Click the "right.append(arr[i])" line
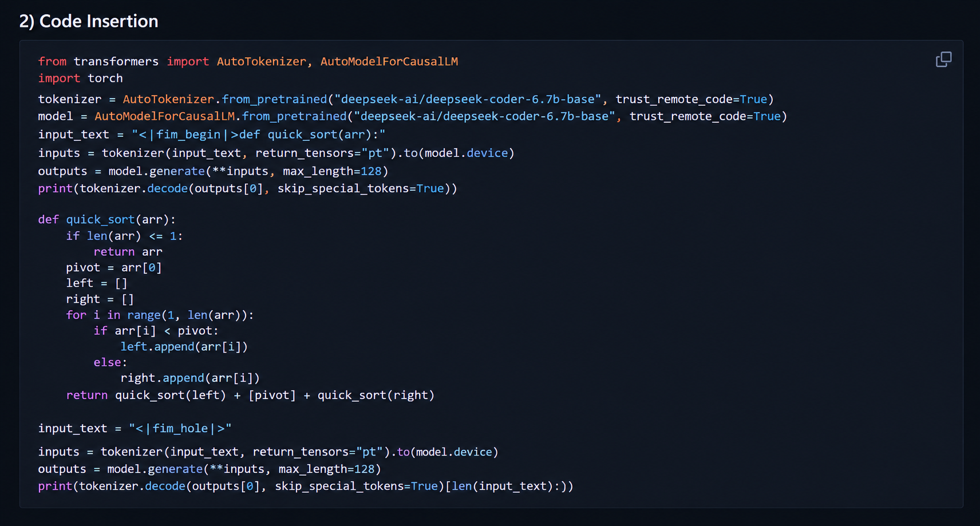The height and width of the screenshot is (526, 980). (190, 378)
